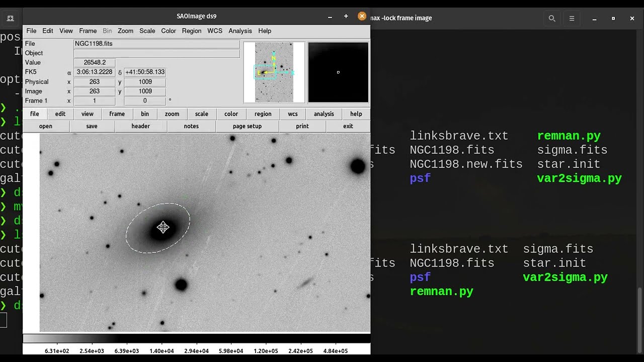Click the Frame 1 zoom value field
Screen dimensions: 644x362
point(95,101)
